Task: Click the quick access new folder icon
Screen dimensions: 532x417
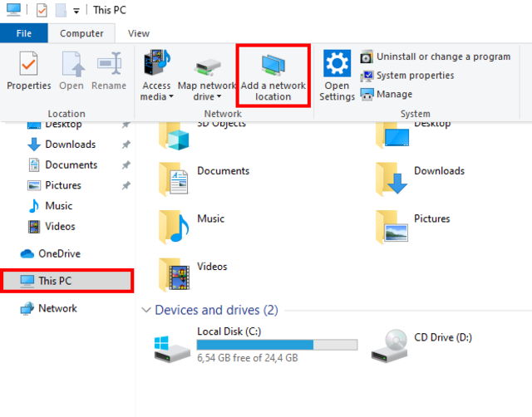Action: 61,11
